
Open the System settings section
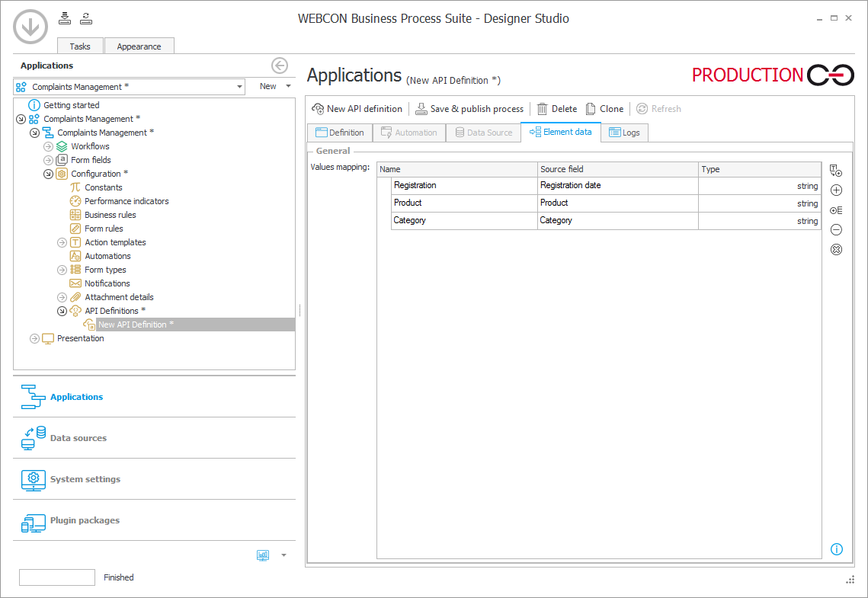pyautogui.click(x=154, y=479)
